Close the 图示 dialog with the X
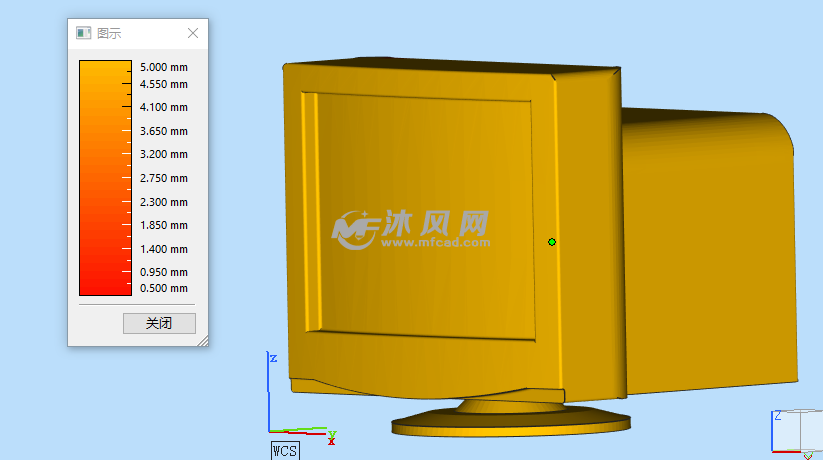The height and width of the screenshot is (460, 823). (x=193, y=33)
